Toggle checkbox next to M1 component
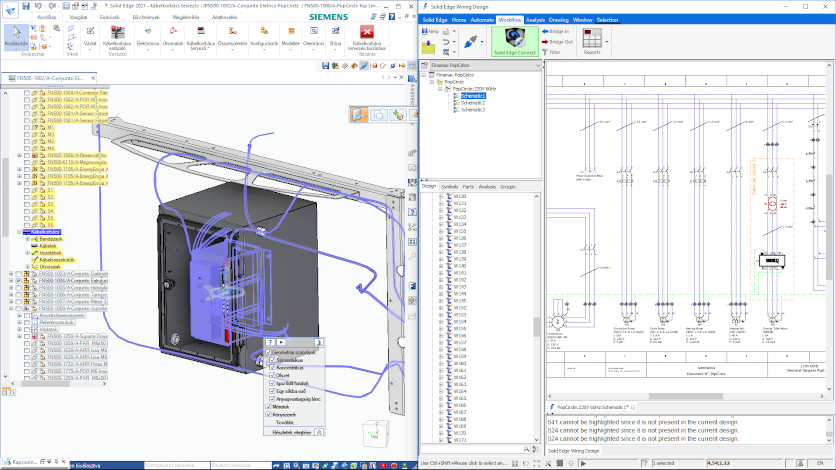This screenshot has height=470, width=836. 27,127
